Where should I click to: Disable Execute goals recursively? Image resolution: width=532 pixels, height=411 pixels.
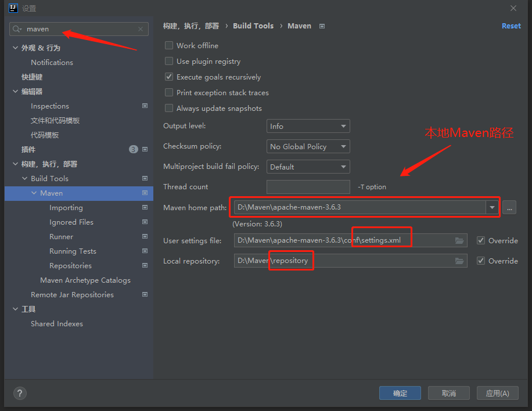pyautogui.click(x=169, y=77)
